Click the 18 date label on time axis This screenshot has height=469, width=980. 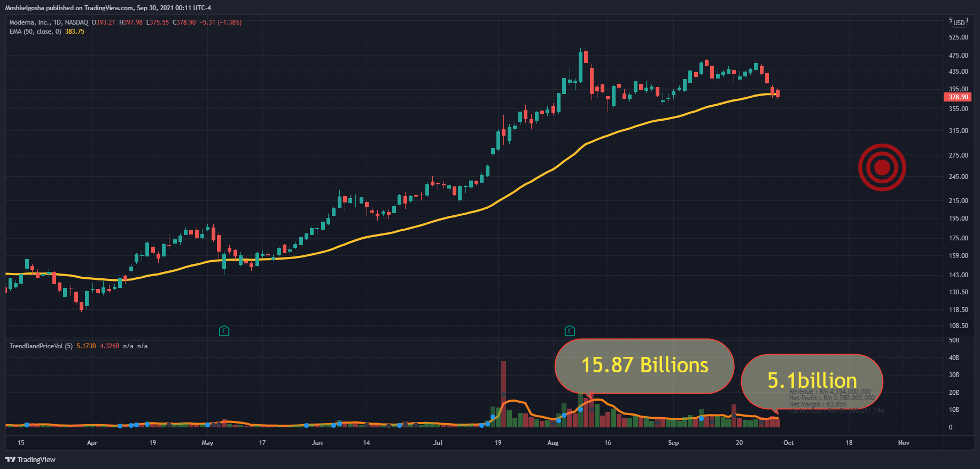tap(849, 443)
